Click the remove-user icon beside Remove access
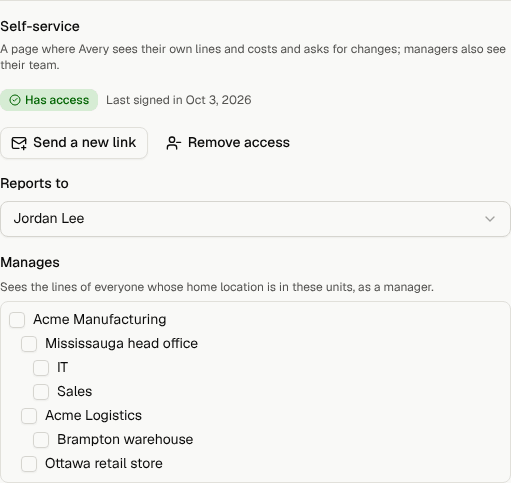This screenshot has width=511, height=483. click(173, 143)
